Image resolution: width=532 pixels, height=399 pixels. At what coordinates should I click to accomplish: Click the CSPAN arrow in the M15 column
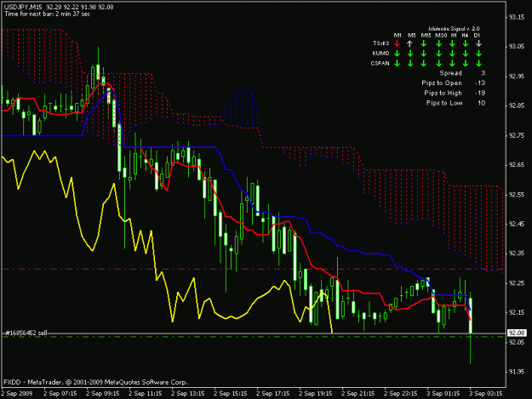coord(423,64)
